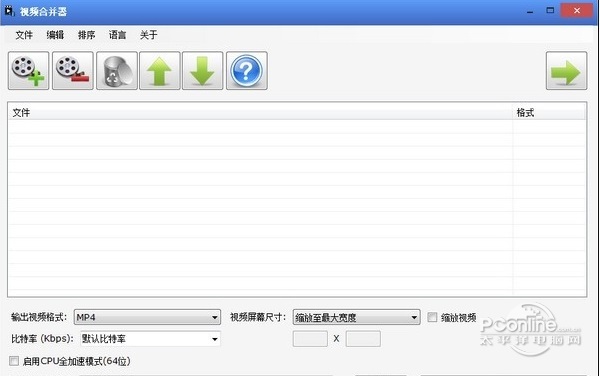Add a video file with the film-reel plus icon
The width and height of the screenshot is (600, 376).
pos(29,71)
